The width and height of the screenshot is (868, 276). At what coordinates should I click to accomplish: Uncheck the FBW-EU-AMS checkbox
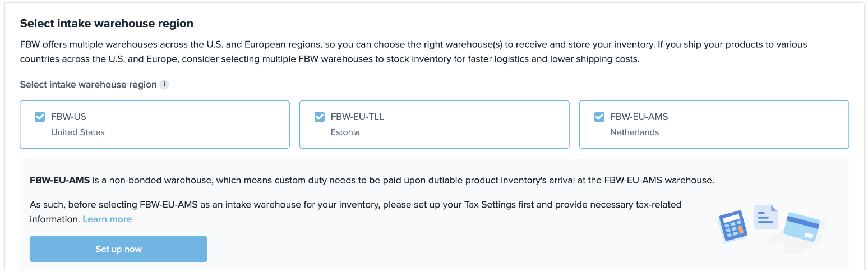click(x=599, y=117)
